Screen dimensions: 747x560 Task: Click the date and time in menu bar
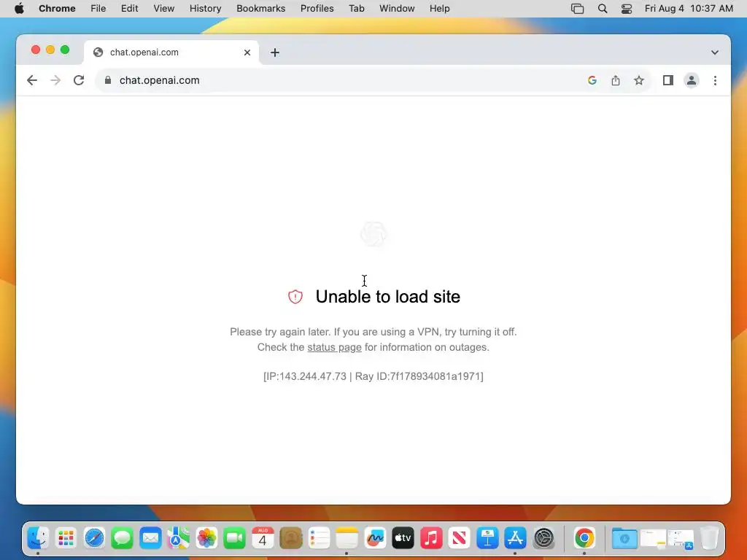pyautogui.click(x=689, y=9)
